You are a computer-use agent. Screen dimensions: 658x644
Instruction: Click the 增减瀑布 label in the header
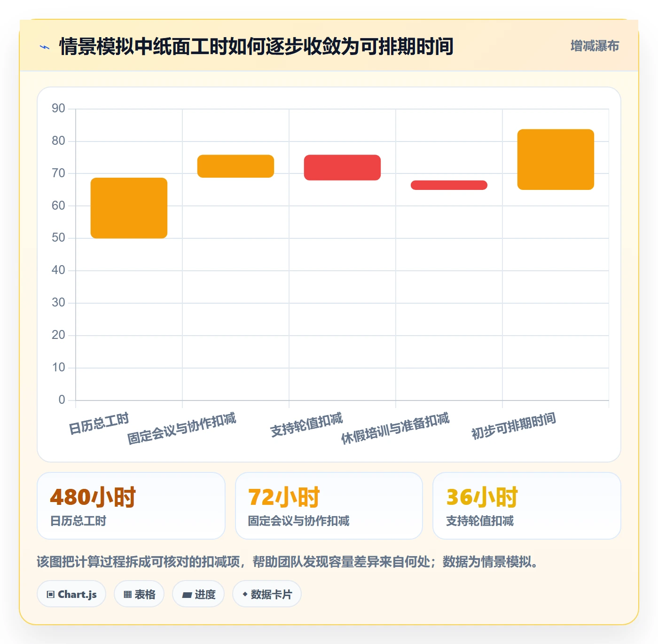595,46
